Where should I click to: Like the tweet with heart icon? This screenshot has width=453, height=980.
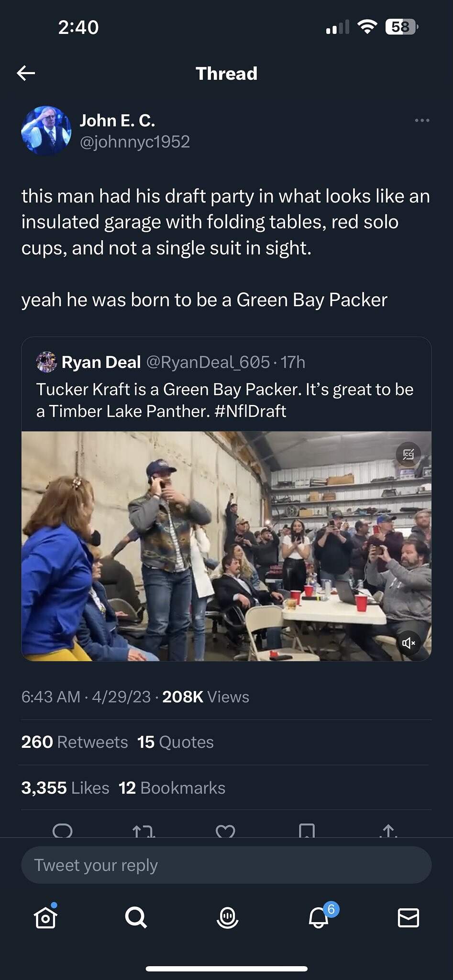(225, 831)
